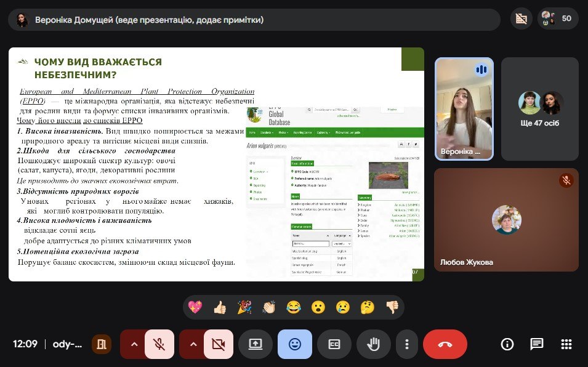
Task: Show all 50 participants list
Action: tap(558, 18)
